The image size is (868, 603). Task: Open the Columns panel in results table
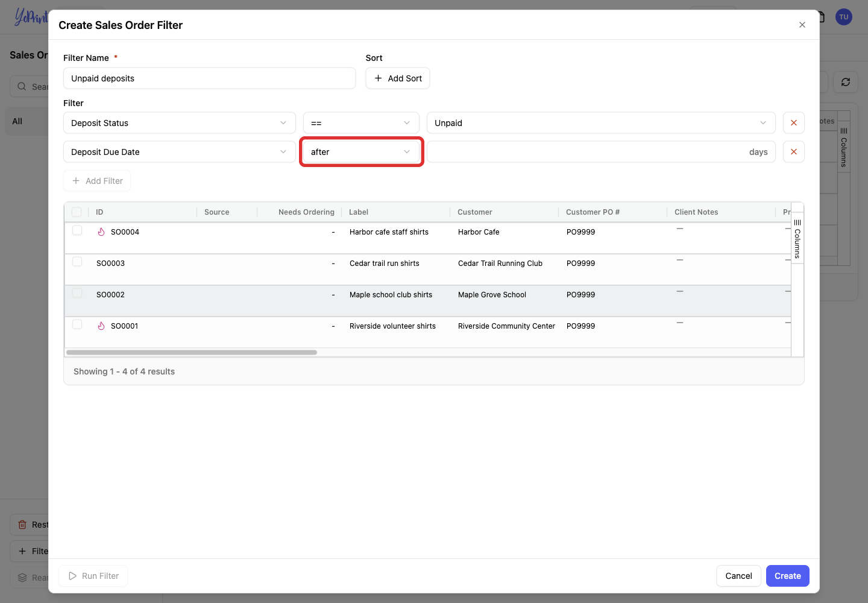click(x=797, y=238)
